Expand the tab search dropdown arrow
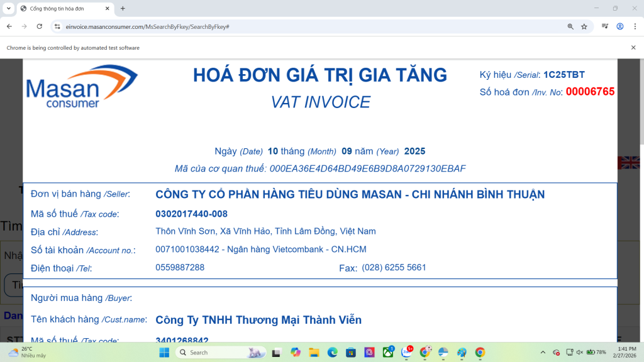Image resolution: width=644 pixels, height=362 pixels. click(x=9, y=9)
